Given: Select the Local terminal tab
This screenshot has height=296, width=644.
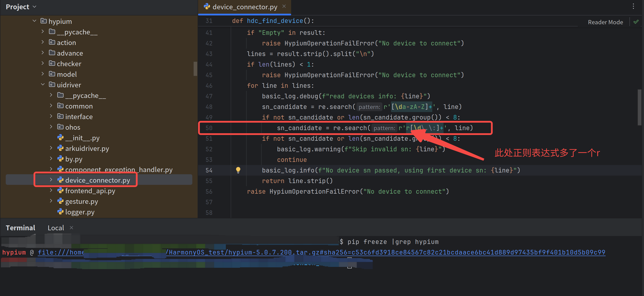Looking at the screenshot, I should click(56, 227).
